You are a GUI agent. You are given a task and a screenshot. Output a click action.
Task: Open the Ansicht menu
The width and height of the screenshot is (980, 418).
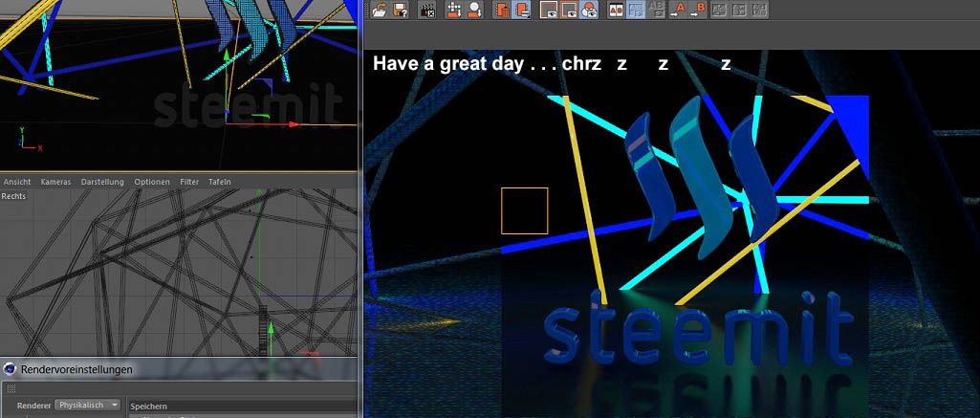point(17,182)
